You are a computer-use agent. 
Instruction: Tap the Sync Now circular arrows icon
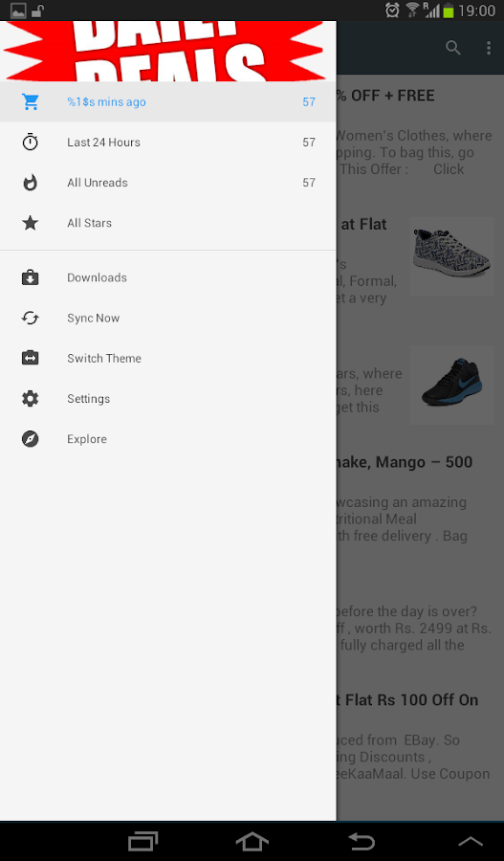pyautogui.click(x=31, y=318)
